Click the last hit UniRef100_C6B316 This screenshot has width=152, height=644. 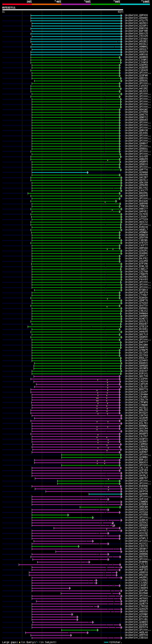(x=136, y=638)
